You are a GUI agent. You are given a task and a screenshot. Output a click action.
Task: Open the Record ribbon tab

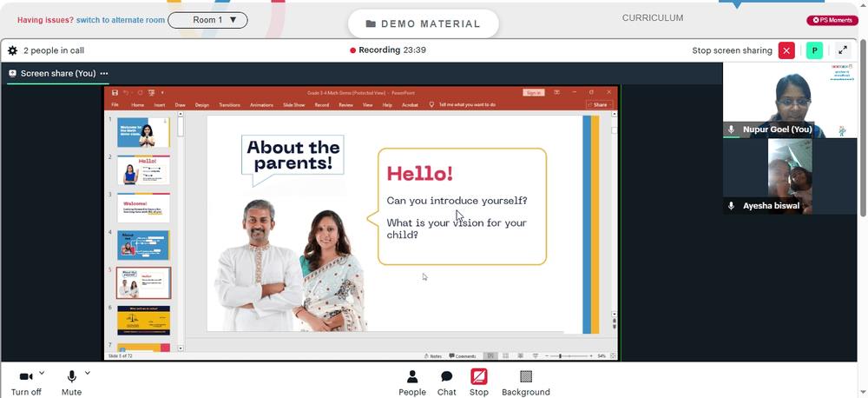[322, 105]
